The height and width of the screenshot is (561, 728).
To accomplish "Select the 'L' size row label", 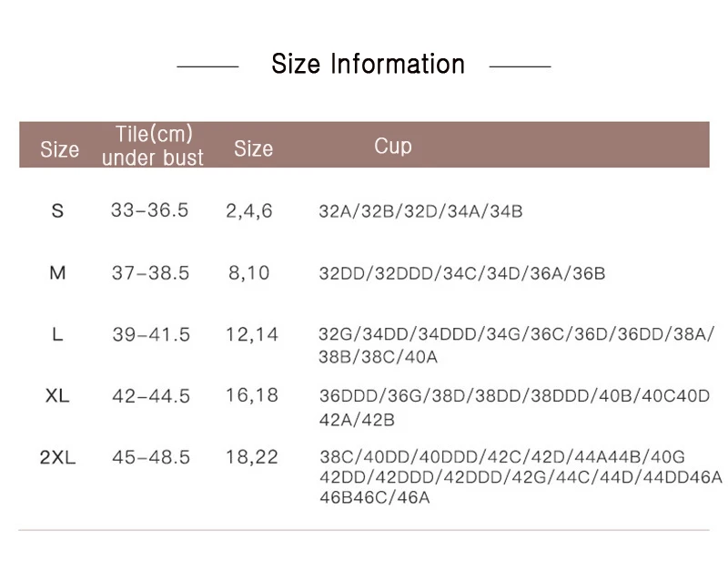I will pos(57,334).
